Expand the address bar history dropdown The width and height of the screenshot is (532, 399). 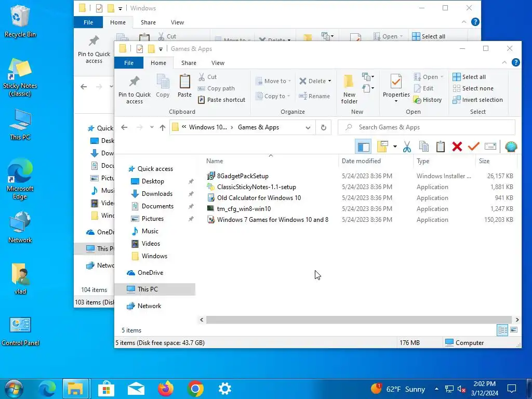coord(308,128)
